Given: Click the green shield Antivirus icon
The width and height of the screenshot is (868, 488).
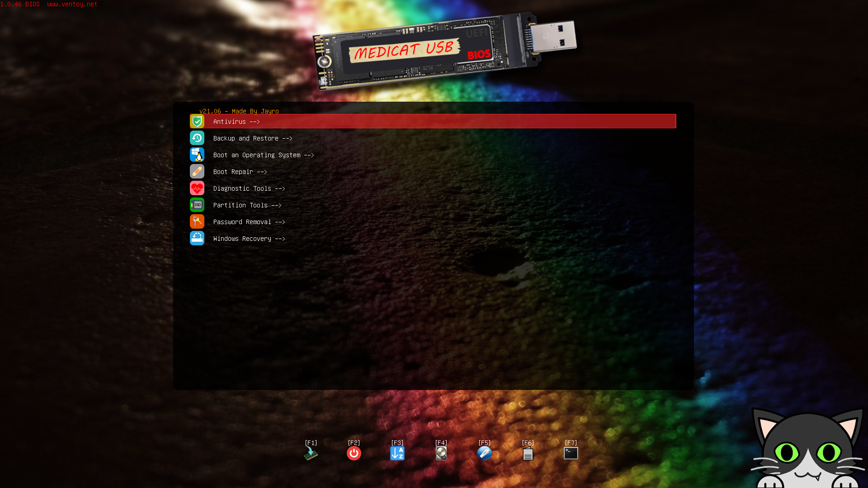Looking at the screenshot, I should click(197, 122).
